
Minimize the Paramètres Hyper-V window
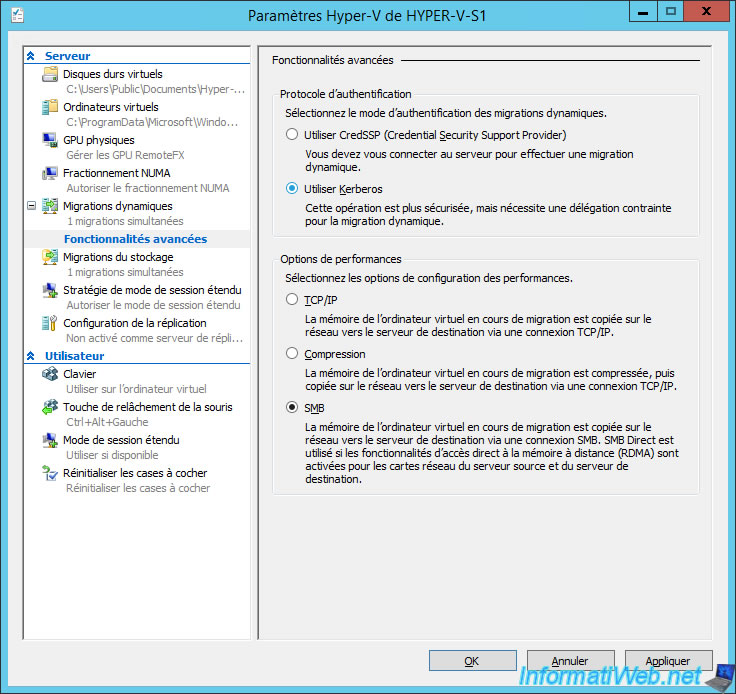click(x=643, y=11)
